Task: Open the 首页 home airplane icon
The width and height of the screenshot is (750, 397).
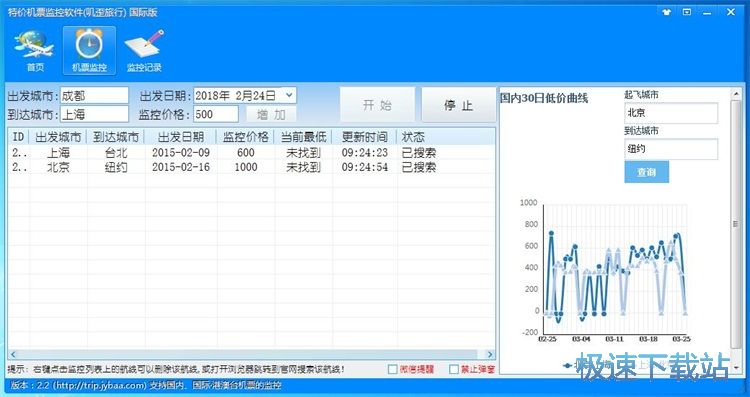Action: (34, 50)
